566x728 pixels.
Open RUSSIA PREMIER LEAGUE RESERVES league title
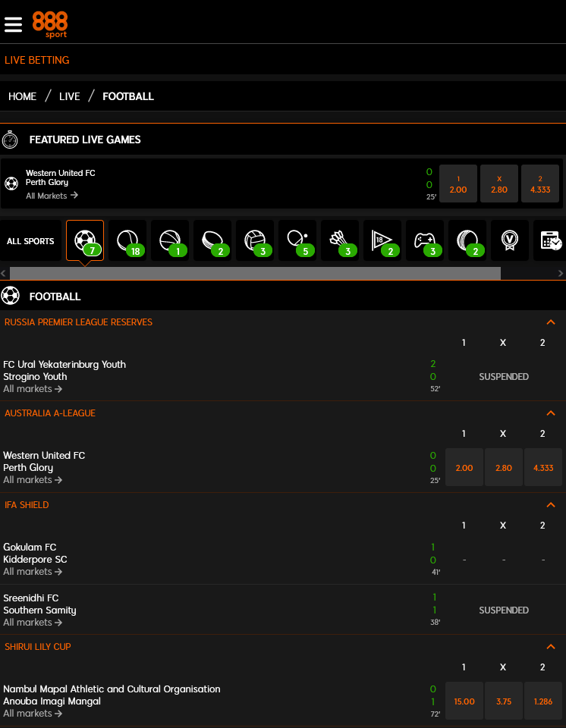tap(79, 322)
